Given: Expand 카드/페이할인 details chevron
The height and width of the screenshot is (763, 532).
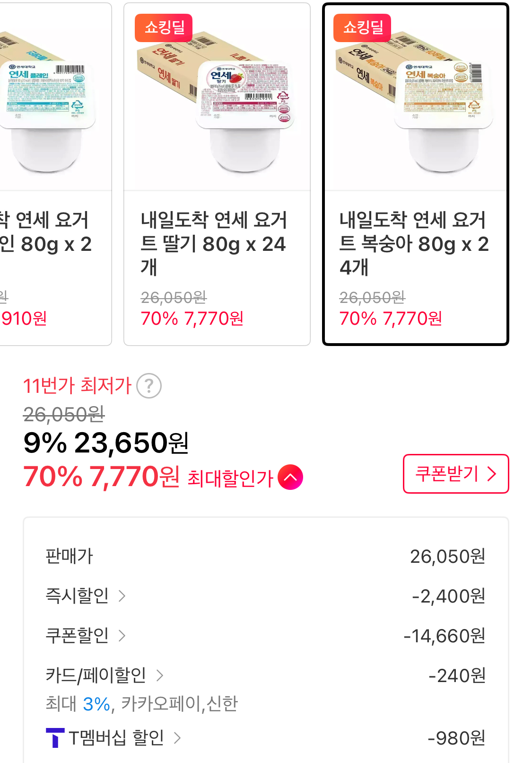Looking at the screenshot, I should tap(160, 675).
